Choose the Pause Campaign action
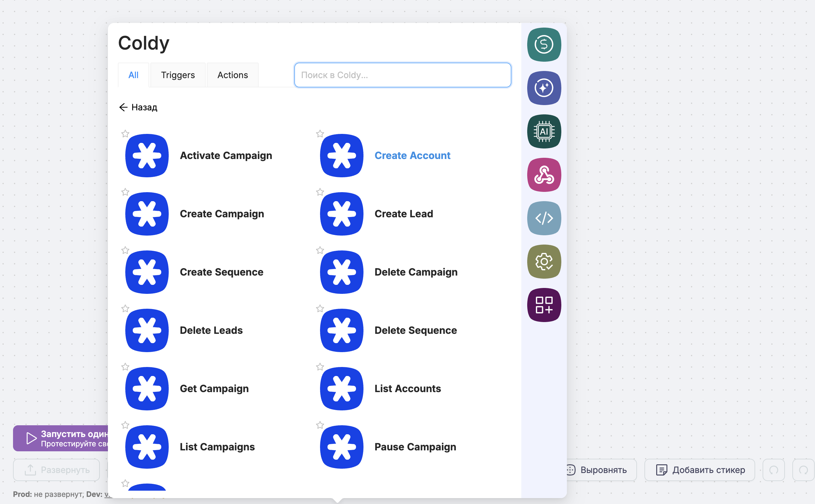 point(415,447)
